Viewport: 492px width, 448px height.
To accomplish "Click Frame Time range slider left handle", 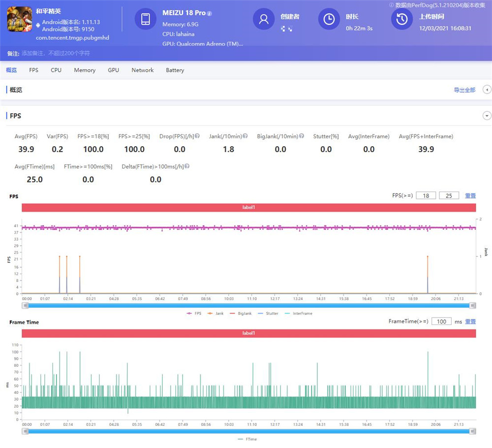I will pyautogui.click(x=25, y=431).
